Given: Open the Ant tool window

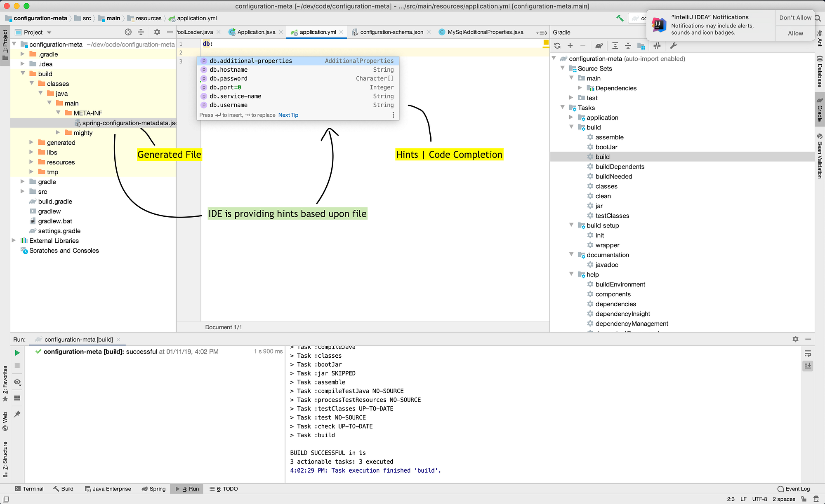Looking at the screenshot, I should 820,38.
